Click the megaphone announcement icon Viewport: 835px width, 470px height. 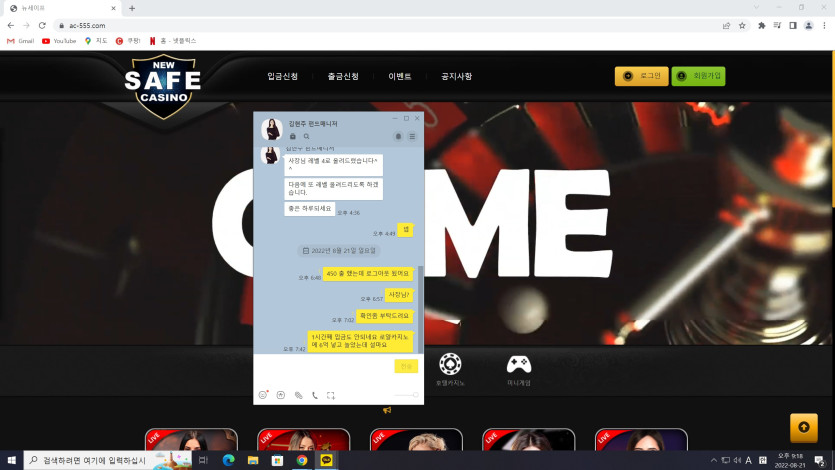tap(387, 410)
